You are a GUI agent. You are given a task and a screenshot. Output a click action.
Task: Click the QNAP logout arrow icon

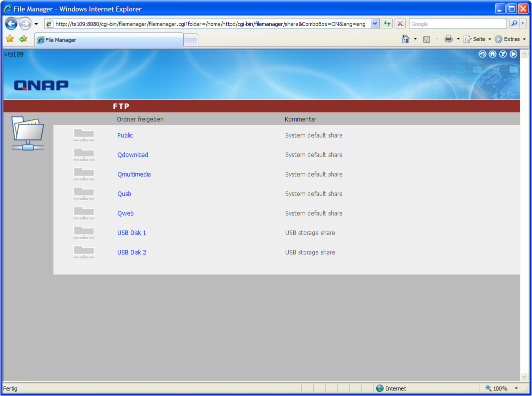pos(514,54)
